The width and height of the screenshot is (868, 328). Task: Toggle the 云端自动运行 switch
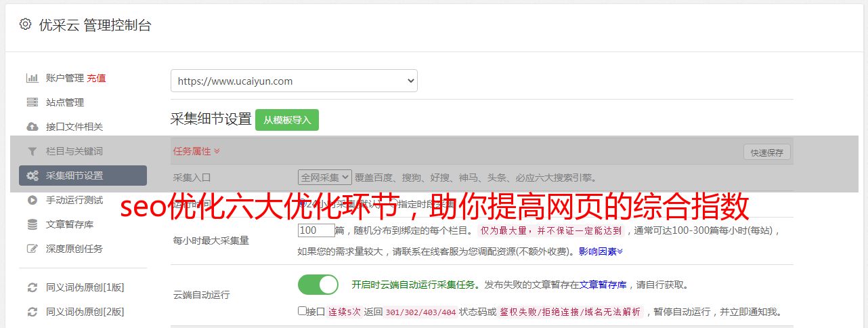coord(318,285)
